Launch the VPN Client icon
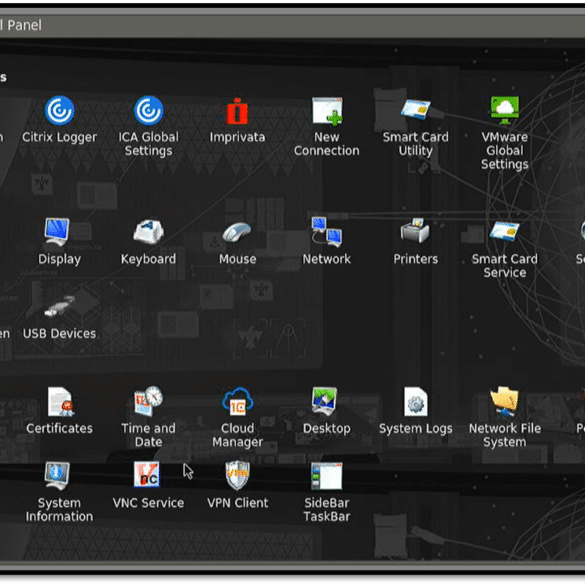Screen dimensions: 585x585 click(x=238, y=475)
